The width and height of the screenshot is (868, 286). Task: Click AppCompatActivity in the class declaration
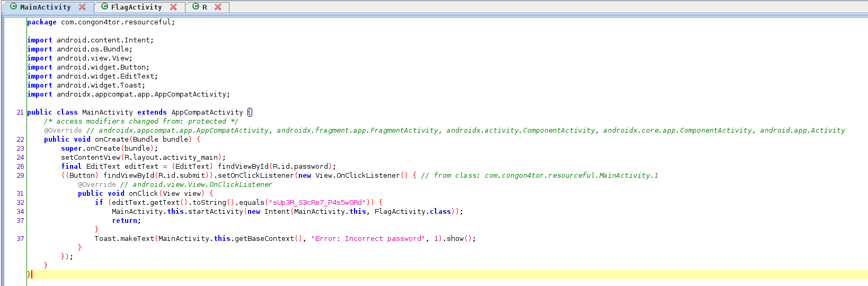(x=207, y=112)
